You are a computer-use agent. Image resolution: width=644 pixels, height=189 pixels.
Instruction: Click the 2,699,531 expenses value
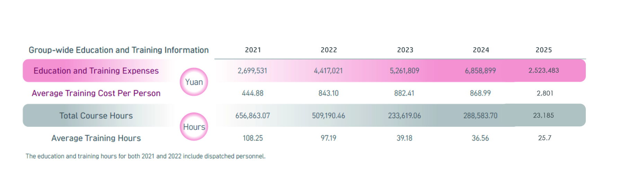tap(252, 71)
